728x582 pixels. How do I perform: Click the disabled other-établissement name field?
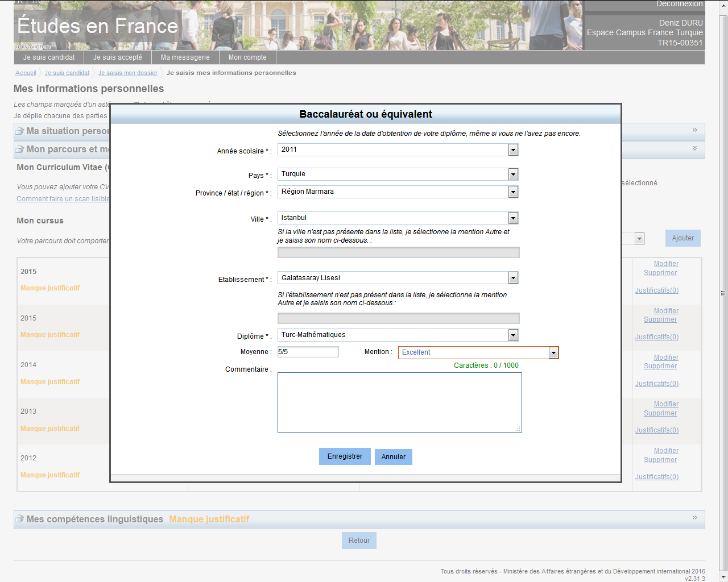pos(398,318)
